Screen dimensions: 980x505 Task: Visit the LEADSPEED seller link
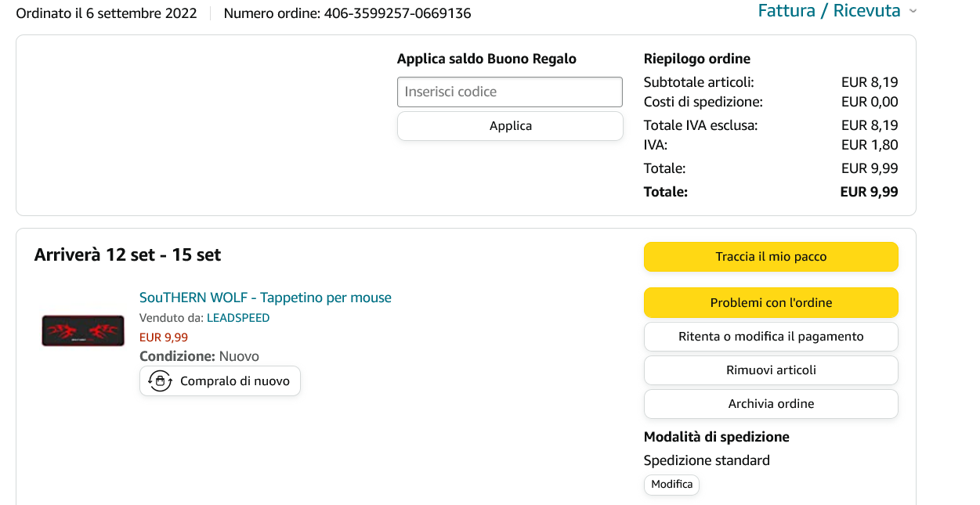(x=238, y=318)
